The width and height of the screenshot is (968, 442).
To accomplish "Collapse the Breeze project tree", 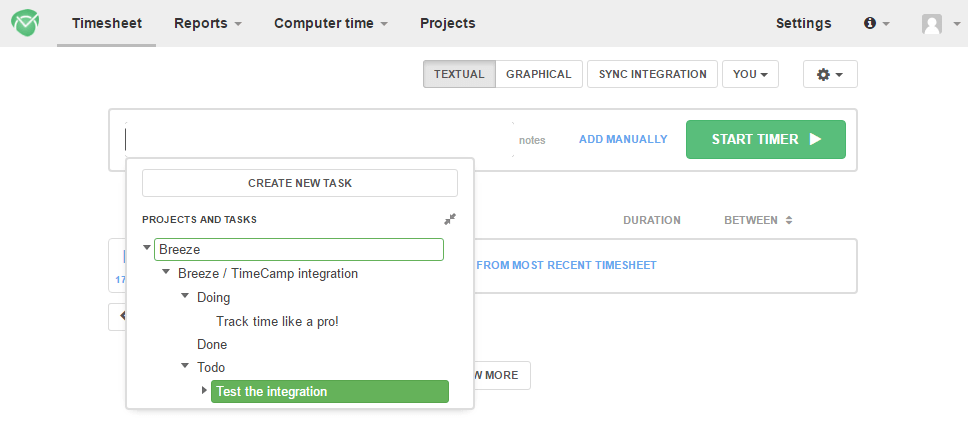I will (147, 248).
